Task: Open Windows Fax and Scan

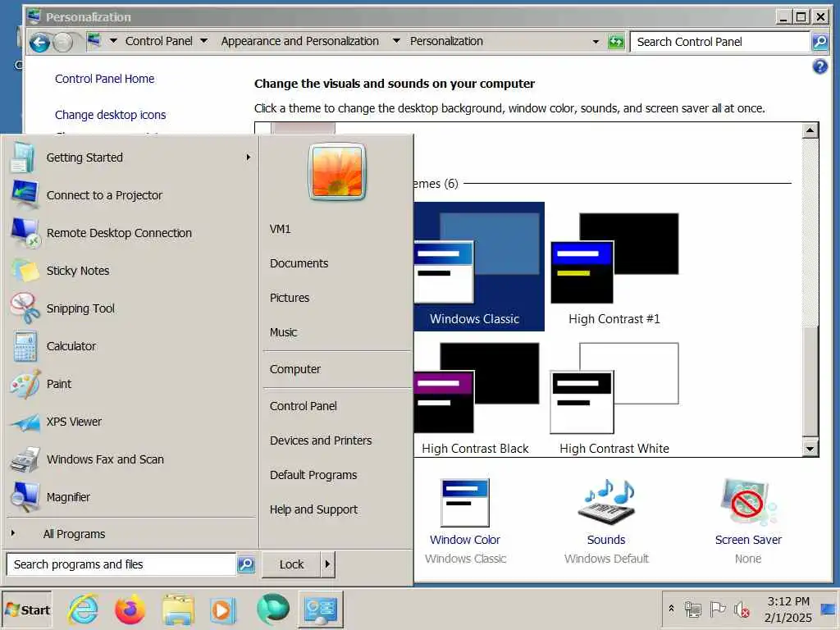Action: pos(130,459)
